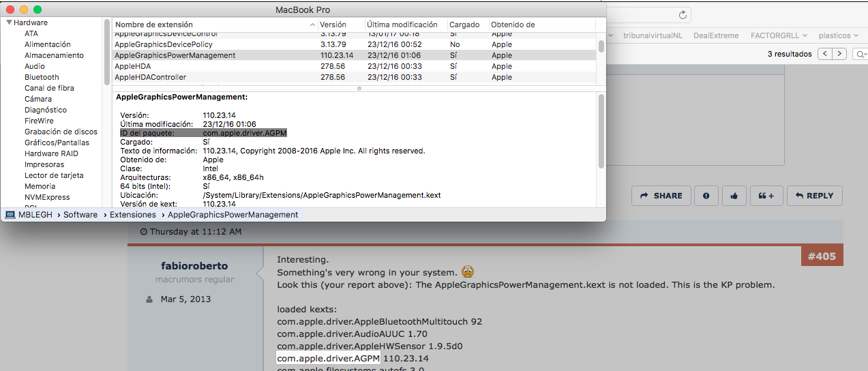The height and width of the screenshot is (371, 868).
Task: Click highlighted com.apple.driver.AGPM in forum post
Action: 328,358
